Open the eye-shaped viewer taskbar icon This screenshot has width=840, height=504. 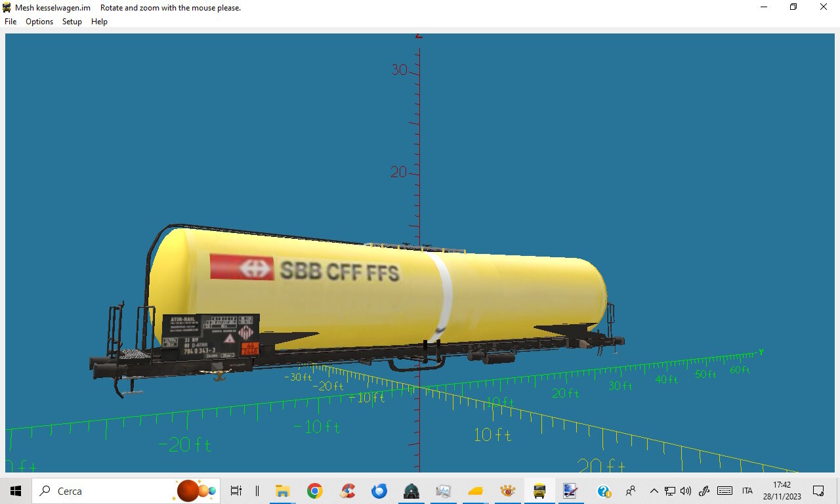[507, 491]
